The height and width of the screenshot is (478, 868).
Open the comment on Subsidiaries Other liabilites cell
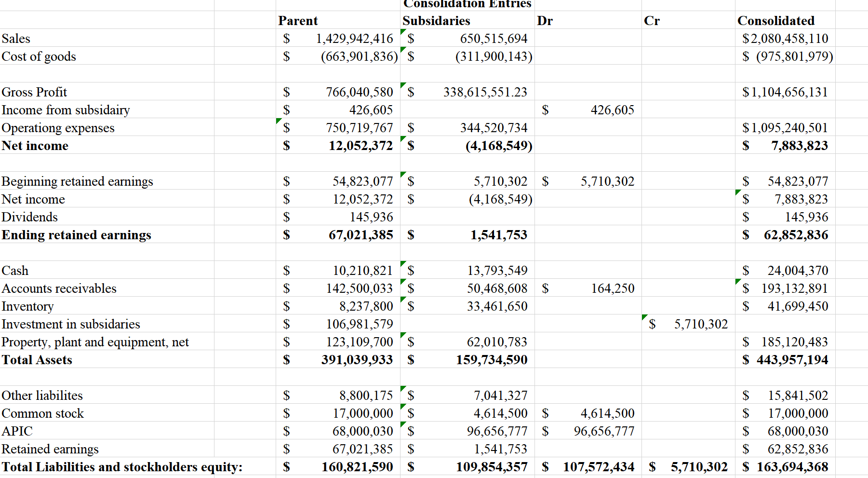(x=404, y=388)
